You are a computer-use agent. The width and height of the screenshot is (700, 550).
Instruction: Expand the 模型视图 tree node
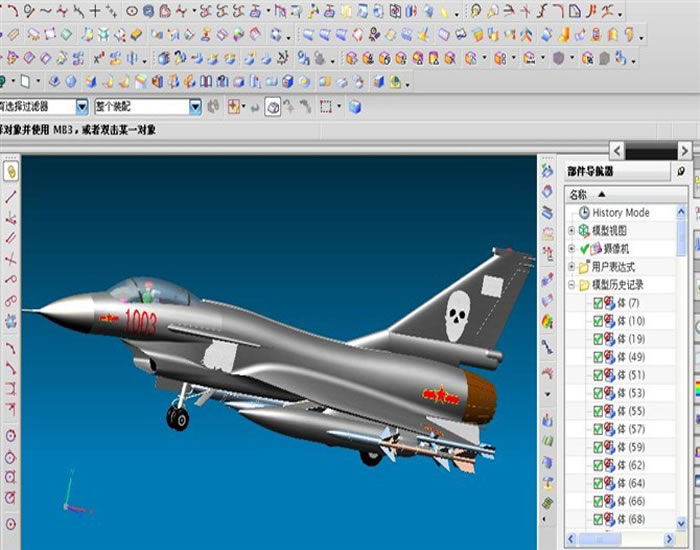click(571, 231)
